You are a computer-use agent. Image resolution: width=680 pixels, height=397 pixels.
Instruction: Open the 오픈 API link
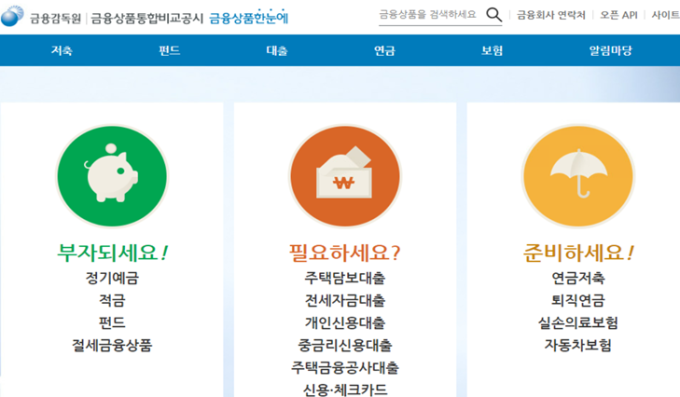click(618, 15)
